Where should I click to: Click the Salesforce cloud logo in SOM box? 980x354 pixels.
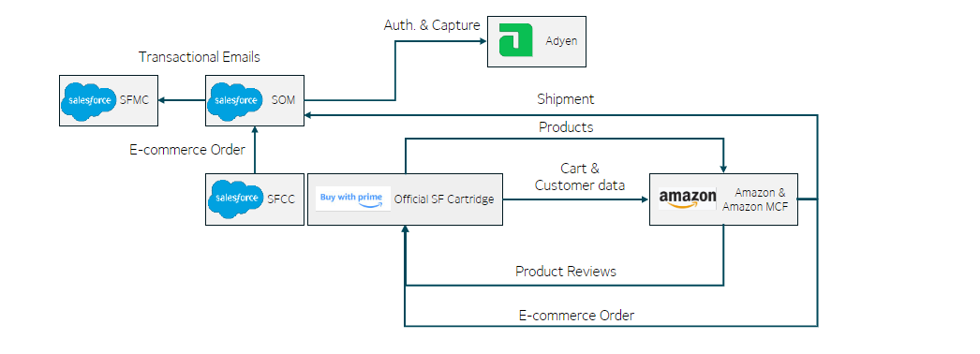pyautogui.click(x=235, y=100)
